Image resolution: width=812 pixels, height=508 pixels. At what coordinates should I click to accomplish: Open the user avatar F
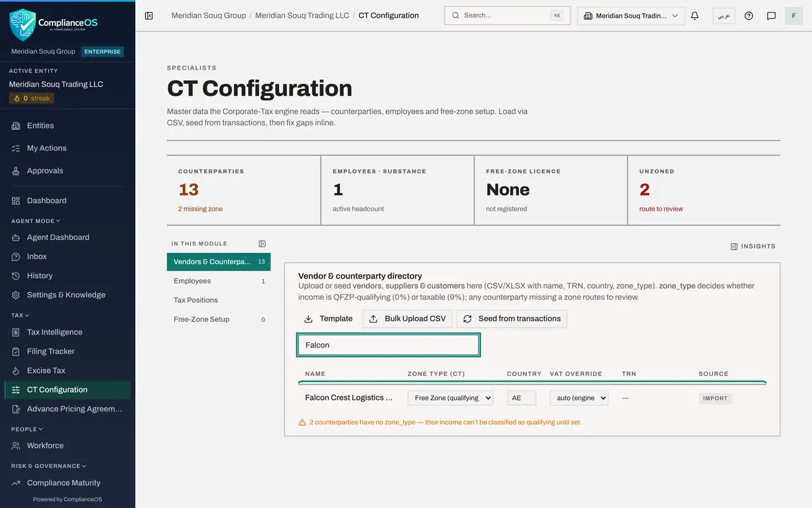794,16
